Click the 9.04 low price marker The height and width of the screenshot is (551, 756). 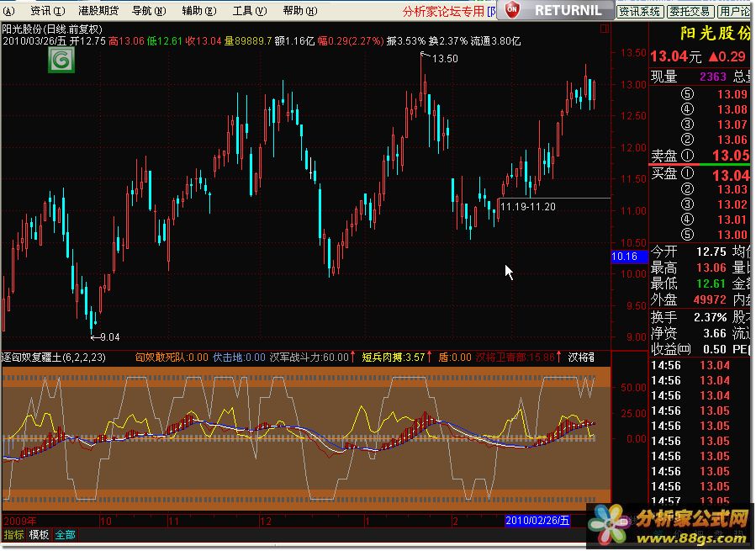pos(110,337)
